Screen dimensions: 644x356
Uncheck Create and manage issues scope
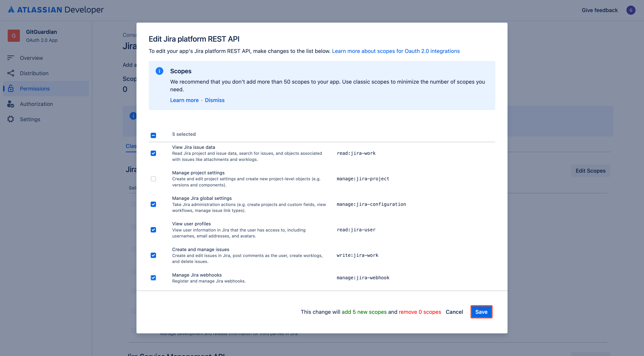153,255
